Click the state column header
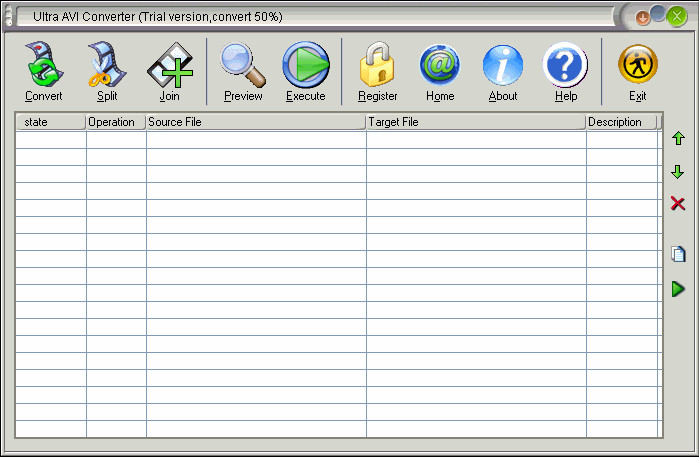 pyautogui.click(x=51, y=122)
